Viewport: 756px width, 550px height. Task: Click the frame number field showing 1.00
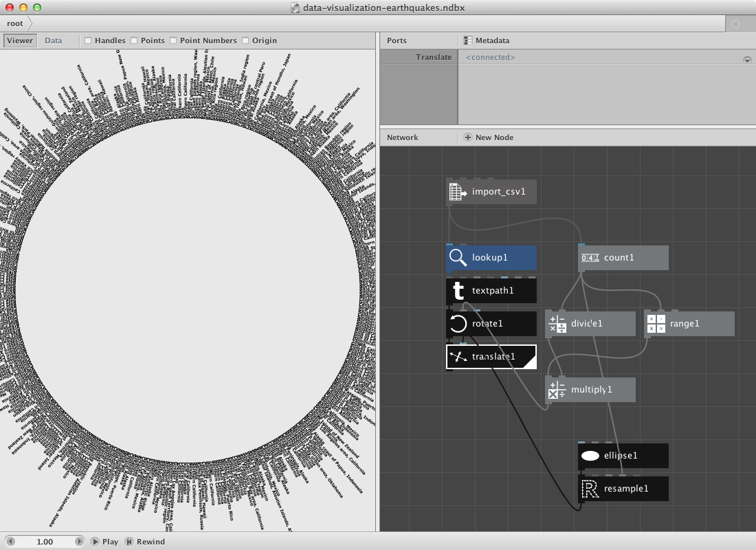[45, 542]
